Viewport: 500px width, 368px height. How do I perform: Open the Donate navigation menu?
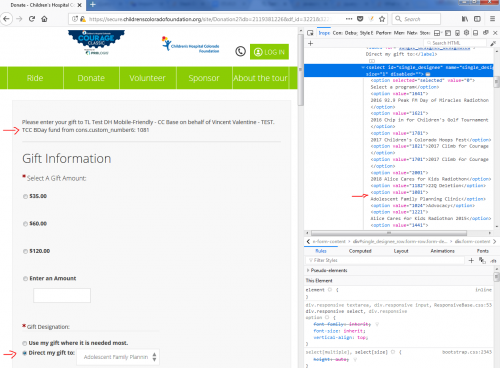(x=91, y=78)
